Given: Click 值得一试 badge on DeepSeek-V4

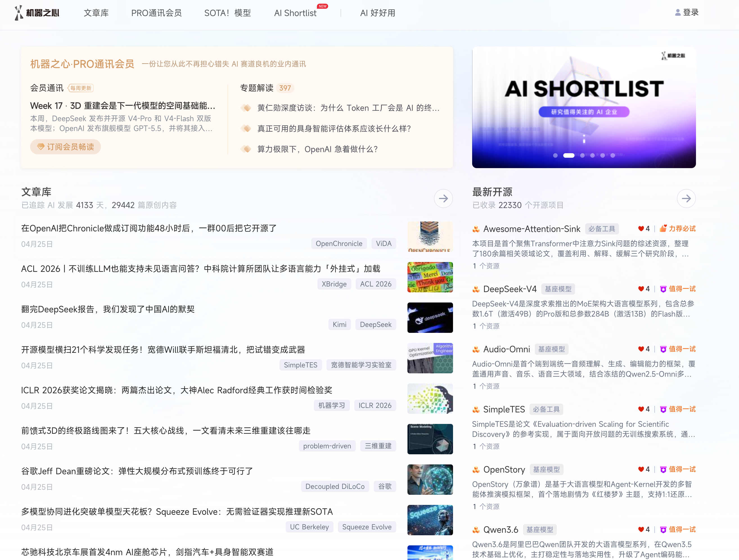Looking at the screenshot, I should pos(678,289).
